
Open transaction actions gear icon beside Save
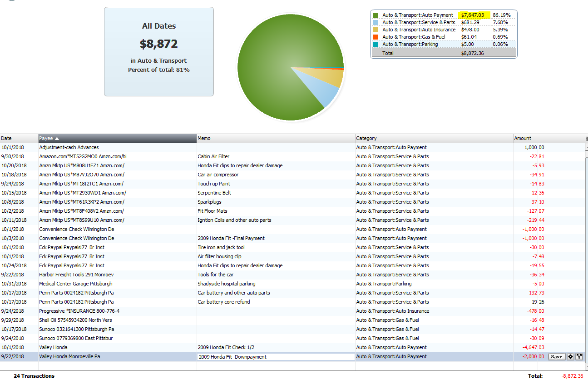click(570, 357)
